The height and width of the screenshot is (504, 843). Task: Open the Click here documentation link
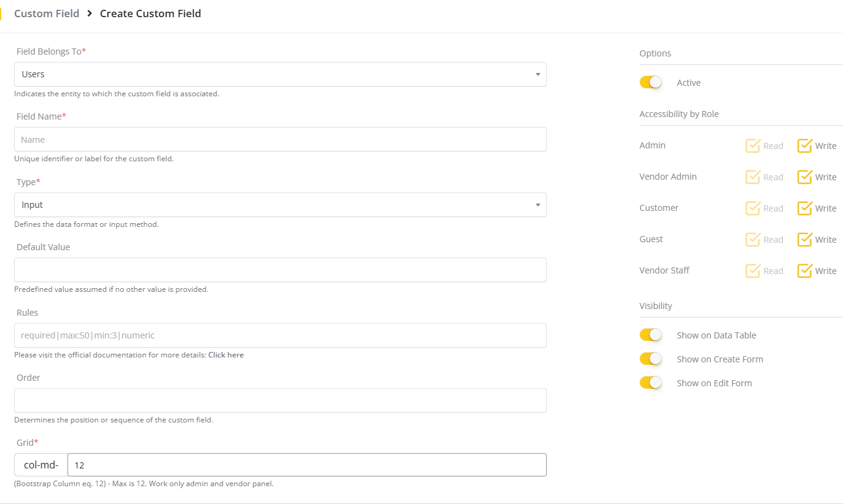click(x=226, y=355)
